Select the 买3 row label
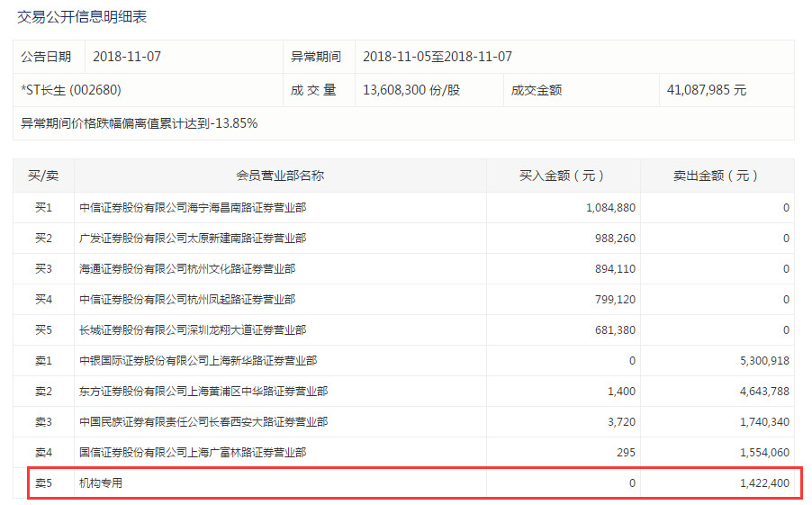 [43, 269]
